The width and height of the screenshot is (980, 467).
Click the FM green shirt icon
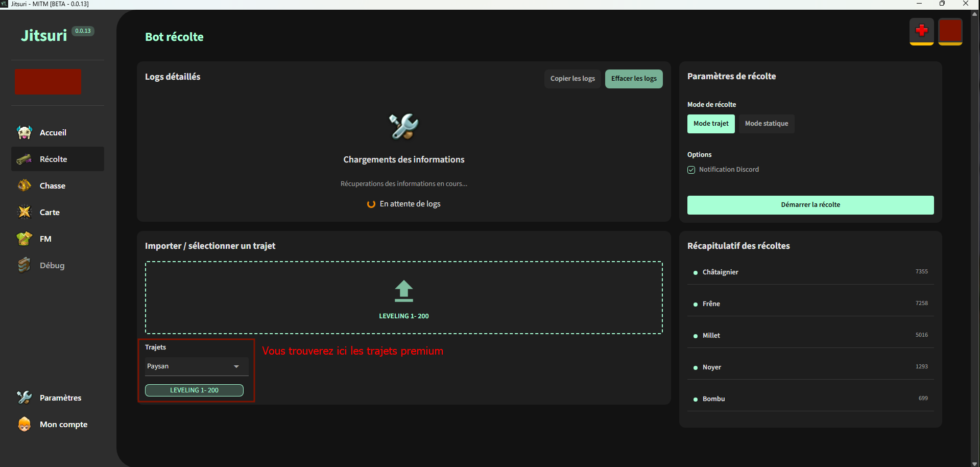pos(24,239)
